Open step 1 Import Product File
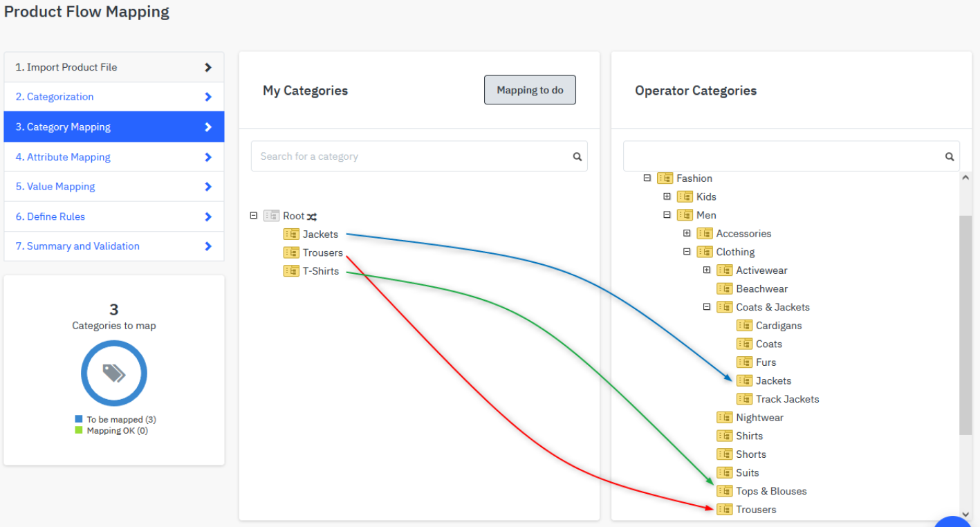Image resolution: width=980 pixels, height=527 pixels. click(114, 67)
